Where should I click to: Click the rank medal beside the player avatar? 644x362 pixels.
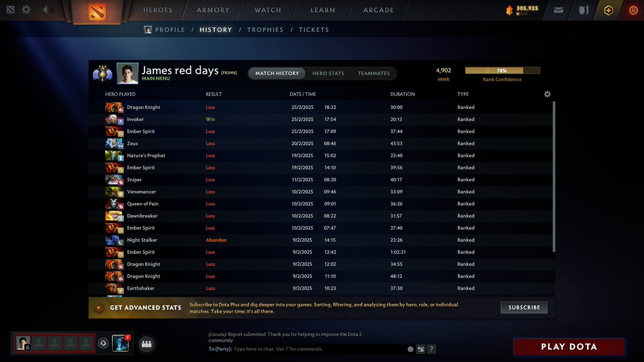coord(102,73)
